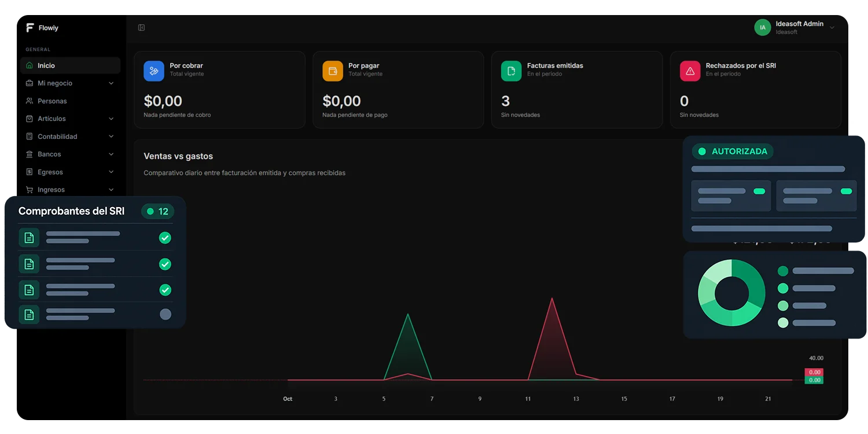
Task: Click the orange Por pagar wallet icon
Action: coord(333,71)
